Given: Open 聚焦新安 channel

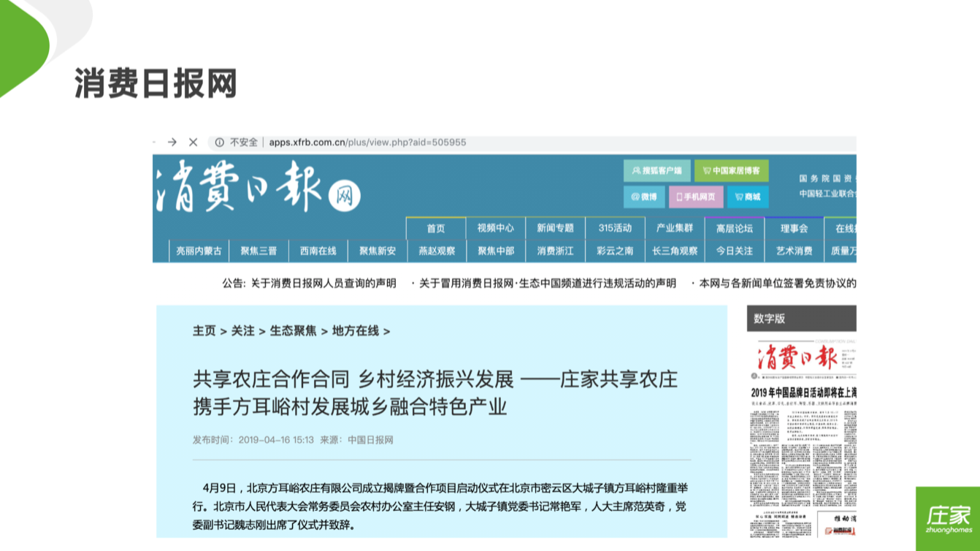Looking at the screenshot, I should (x=378, y=251).
